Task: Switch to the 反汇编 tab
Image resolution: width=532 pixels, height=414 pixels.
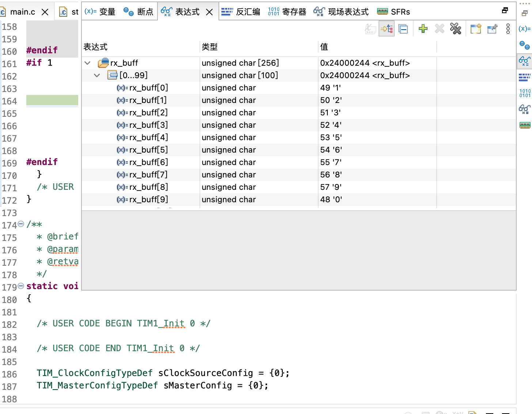Action: [x=241, y=12]
